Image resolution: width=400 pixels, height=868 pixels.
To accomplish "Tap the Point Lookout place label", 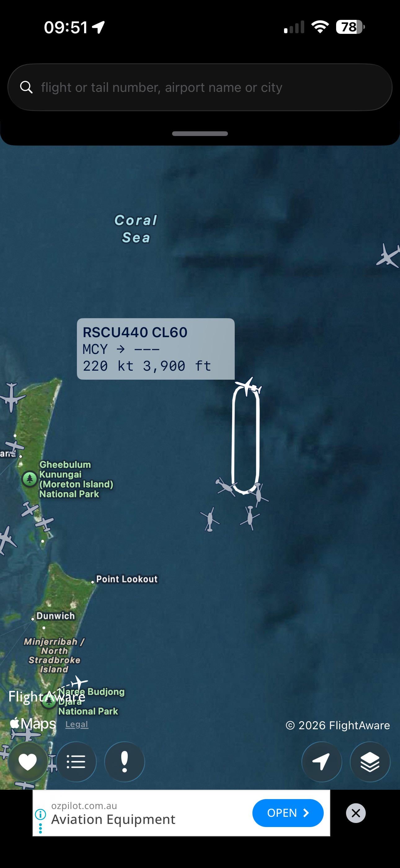I will [x=127, y=579].
